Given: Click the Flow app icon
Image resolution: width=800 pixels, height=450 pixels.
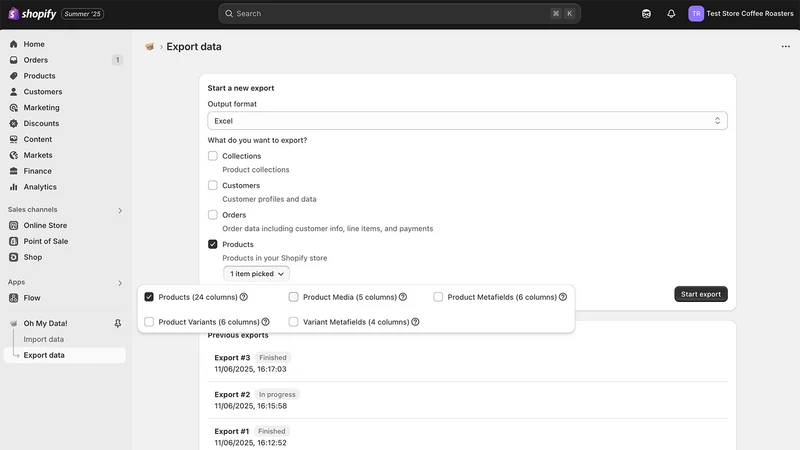Looking at the screenshot, I should 14,297.
